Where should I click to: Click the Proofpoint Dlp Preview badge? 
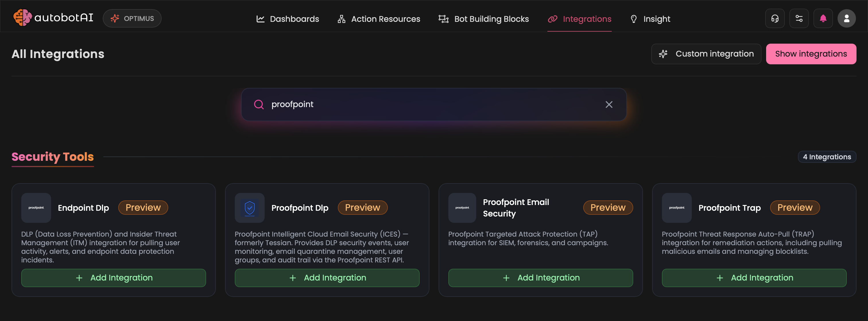[x=363, y=208]
